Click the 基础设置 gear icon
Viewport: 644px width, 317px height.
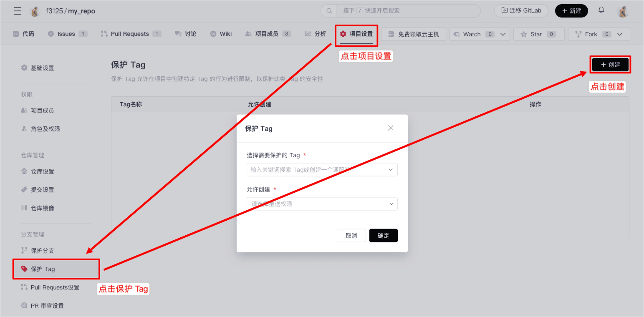tap(24, 68)
